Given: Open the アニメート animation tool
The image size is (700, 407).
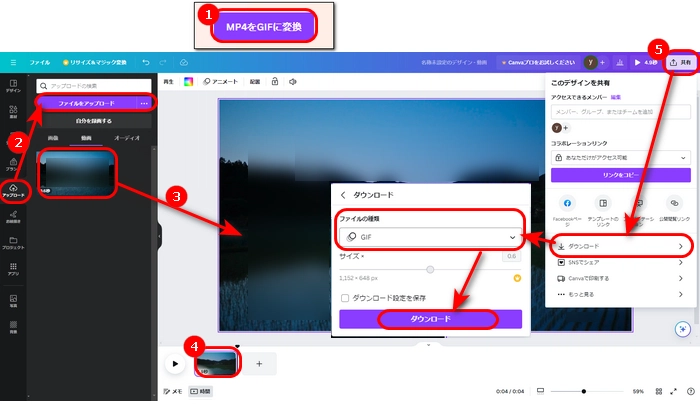Looking at the screenshot, I should click(220, 81).
